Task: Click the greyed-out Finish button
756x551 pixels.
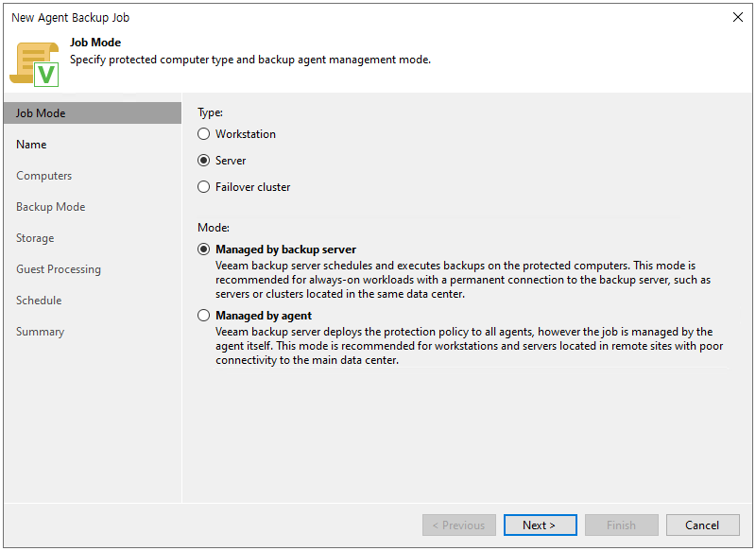Action: coord(622,525)
